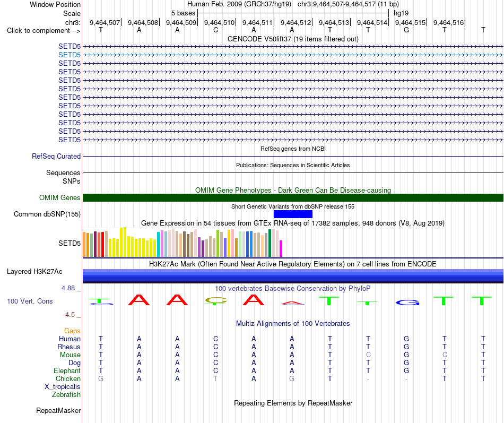Viewport: 504px width, 423px height.
Task: Click the Sequences track label
Action: 63,172
